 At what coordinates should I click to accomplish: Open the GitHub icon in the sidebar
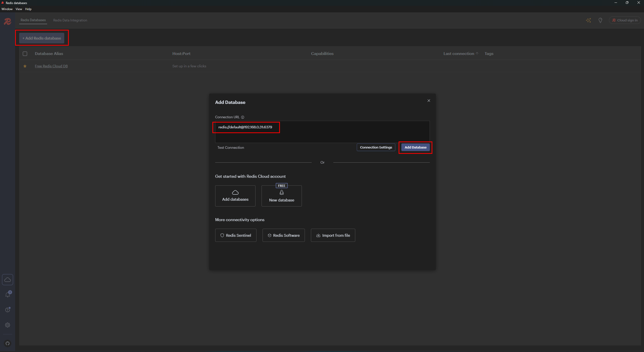[8, 343]
